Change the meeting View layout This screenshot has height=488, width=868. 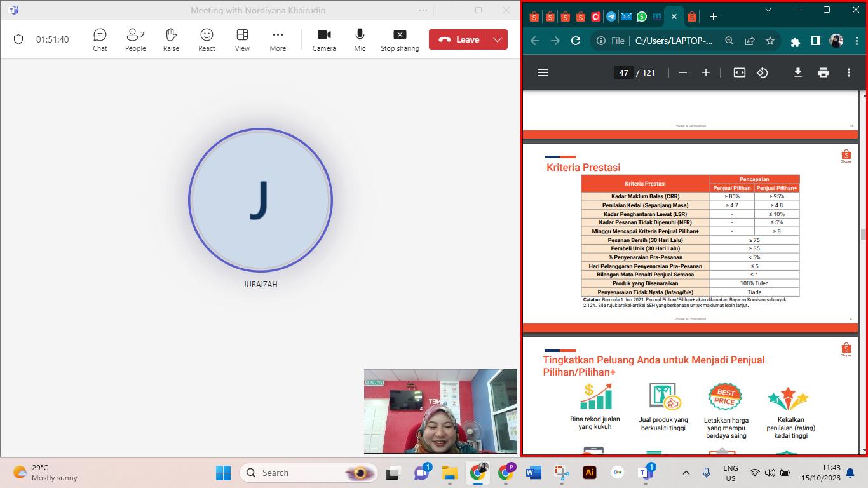242,39
